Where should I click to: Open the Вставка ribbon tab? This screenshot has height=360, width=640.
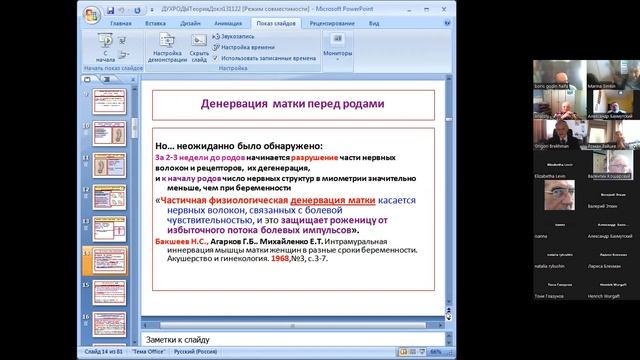pos(156,23)
